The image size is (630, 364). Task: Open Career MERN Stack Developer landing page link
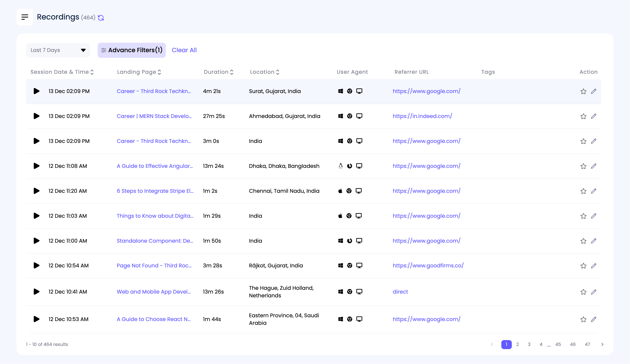tap(155, 116)
